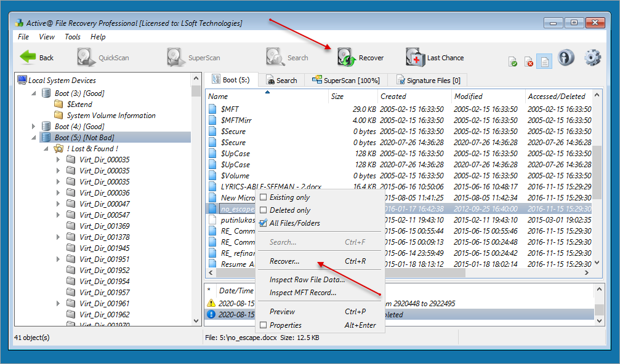Select Inspect Raw File Data... menu entry

320,280
